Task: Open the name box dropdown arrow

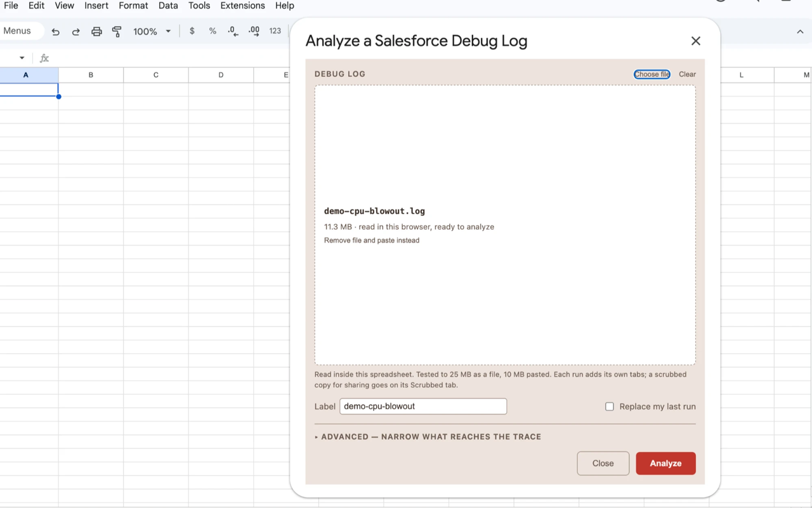Action: click(22, 58)
